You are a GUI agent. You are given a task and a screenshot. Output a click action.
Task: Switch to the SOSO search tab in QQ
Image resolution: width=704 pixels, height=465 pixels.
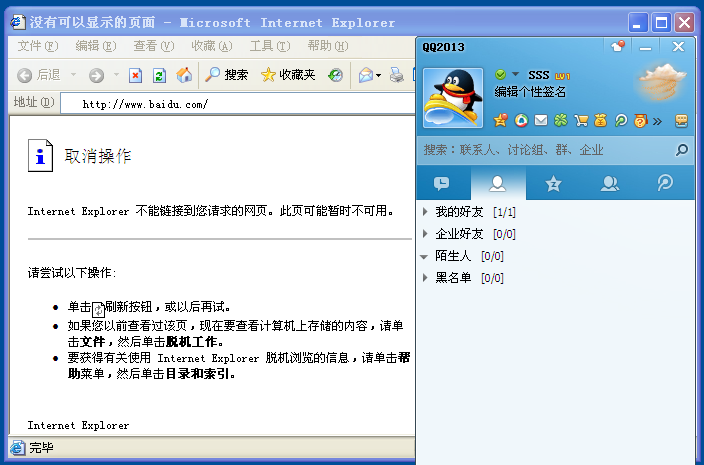pos(665,183)
